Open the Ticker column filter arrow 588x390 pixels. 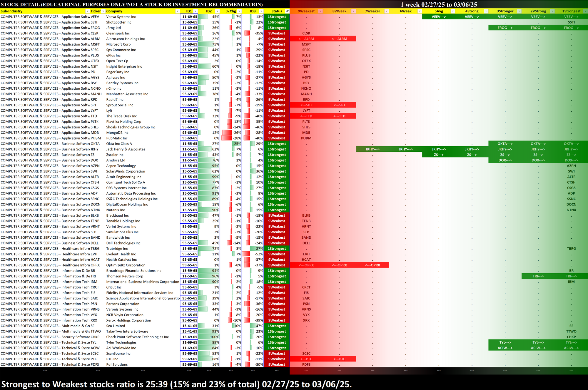pos(103,11)
